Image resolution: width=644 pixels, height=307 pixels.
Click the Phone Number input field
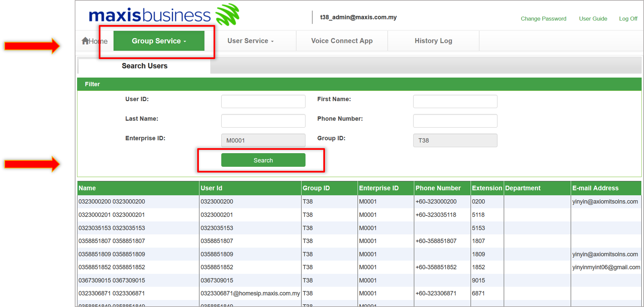tap(455, 121)
